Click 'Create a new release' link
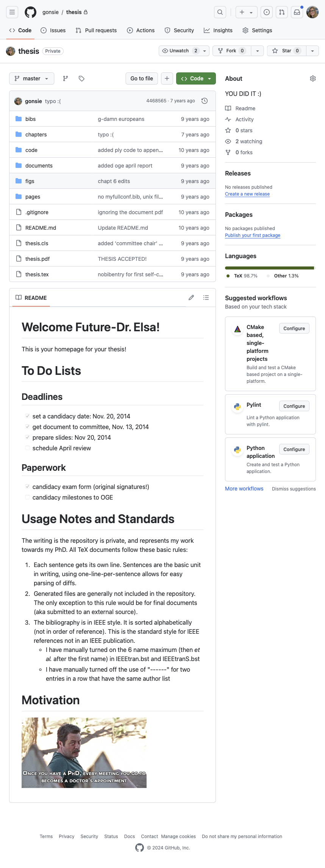Image resolution: width=325 pixels, height=868 pixels. click(247, 194)
